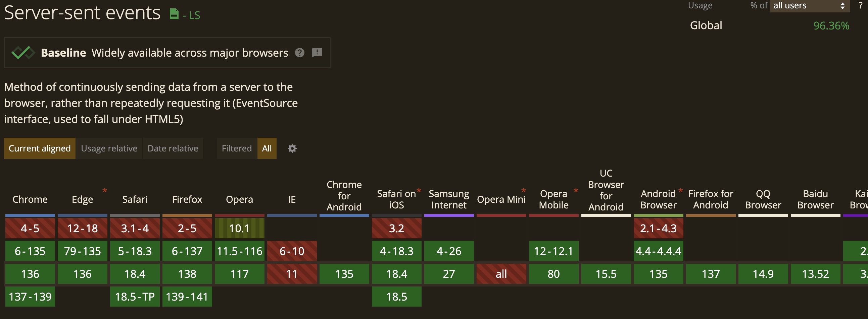This screenshot has height=319, width=868.
Task: Click the Safari 18.5-TP version cell
Action: click(x=135, y=297)
